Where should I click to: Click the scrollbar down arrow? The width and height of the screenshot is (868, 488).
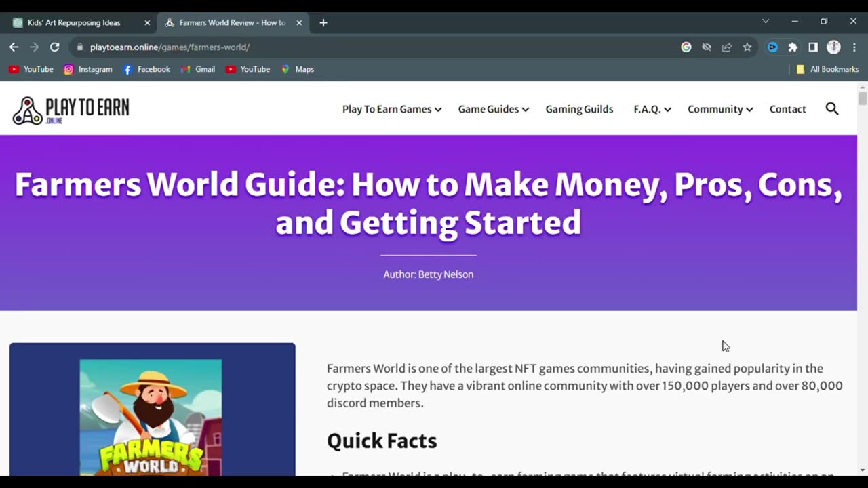coord(863,470)
